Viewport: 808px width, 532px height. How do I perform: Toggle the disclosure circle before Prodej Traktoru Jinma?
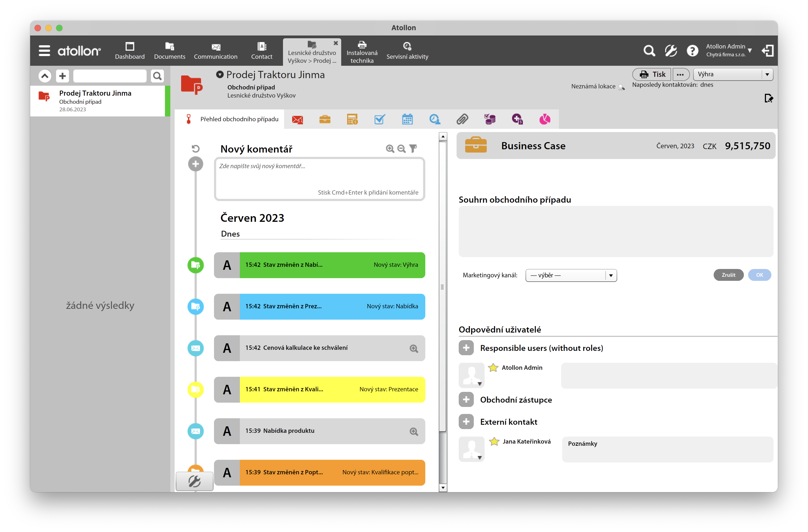click(220, 74)
